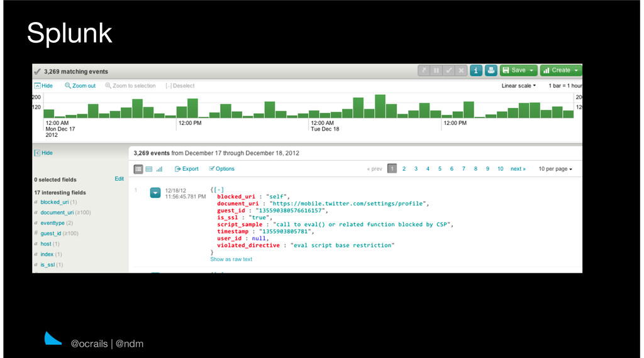Open the is_ssl field
Viewport: 644px width, 358px height.
[x=48, y=265]
